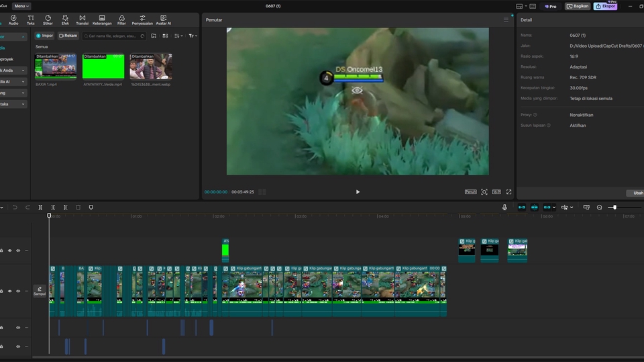Click the Ekspor export button
The width and height of the screenshot is (644, 362).
click(605, 6)
